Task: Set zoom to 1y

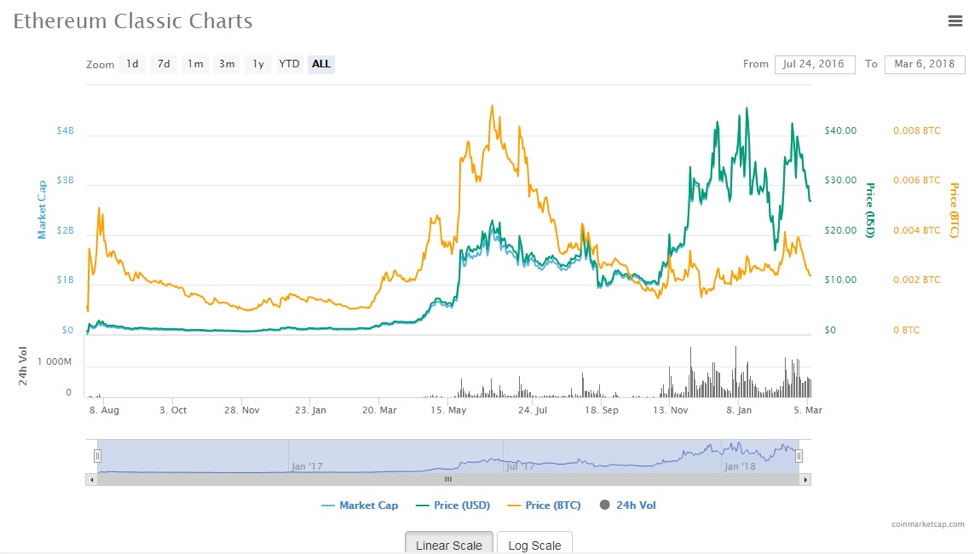Action: tap(258, 64)
